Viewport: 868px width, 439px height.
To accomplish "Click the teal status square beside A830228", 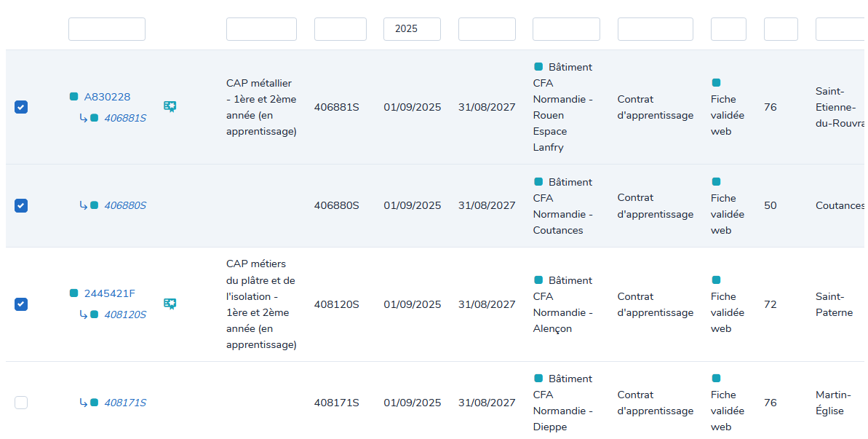I will click(73, 97).
